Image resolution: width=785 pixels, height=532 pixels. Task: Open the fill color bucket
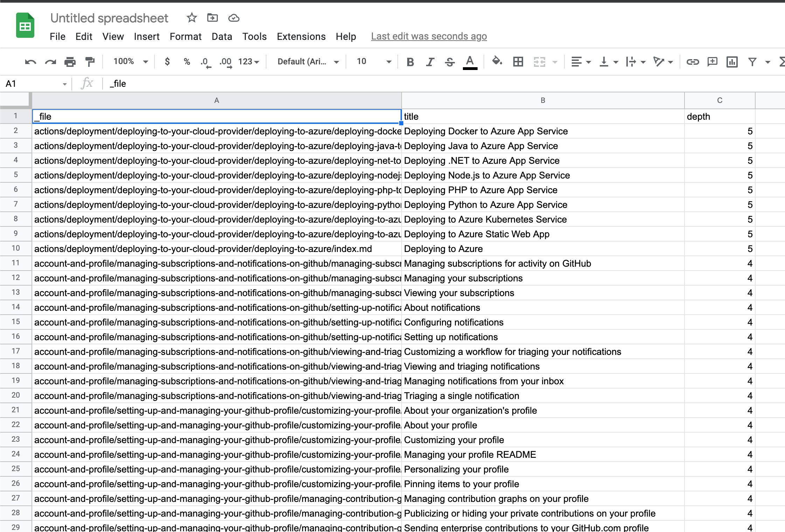[x=497, y=62]
